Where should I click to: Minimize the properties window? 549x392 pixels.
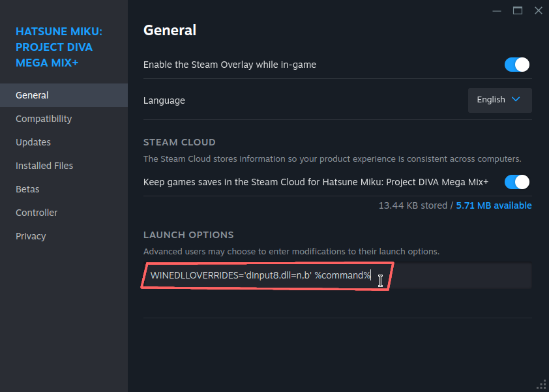click(x=497, y=10)
